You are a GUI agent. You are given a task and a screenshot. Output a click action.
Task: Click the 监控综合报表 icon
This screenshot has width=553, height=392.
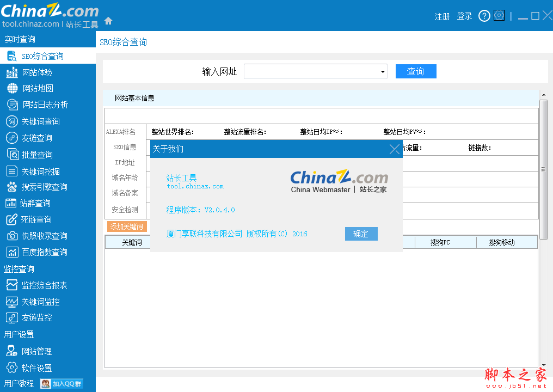(x=11, y=285)
